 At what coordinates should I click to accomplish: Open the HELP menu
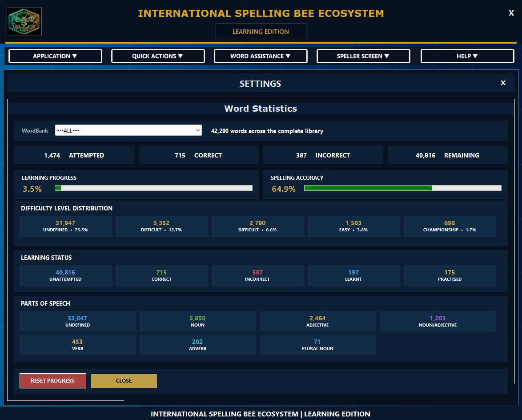click(467, 56)
